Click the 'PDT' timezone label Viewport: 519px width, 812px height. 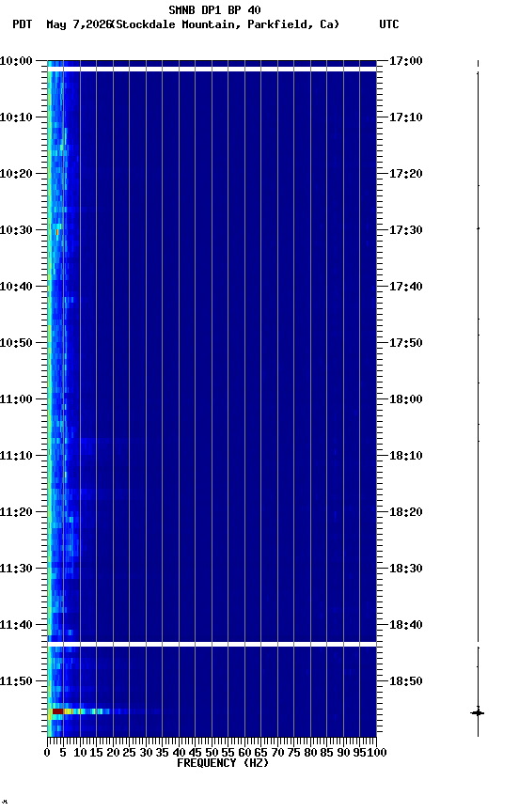coord(23,24)
